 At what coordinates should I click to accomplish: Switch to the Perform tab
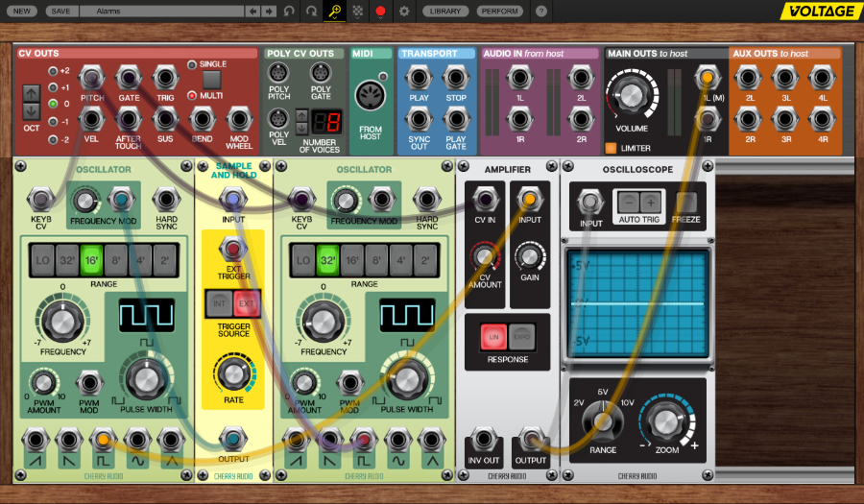point(499,12)
